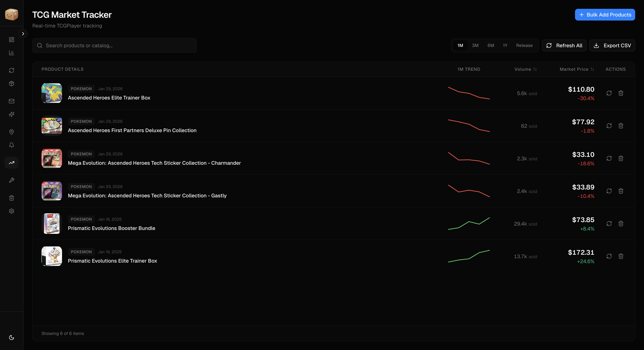Screen dimensions: 644x350
Task: Refresh the Ascended Heroes Elite Trainer Box row
Action: [609, 93]
